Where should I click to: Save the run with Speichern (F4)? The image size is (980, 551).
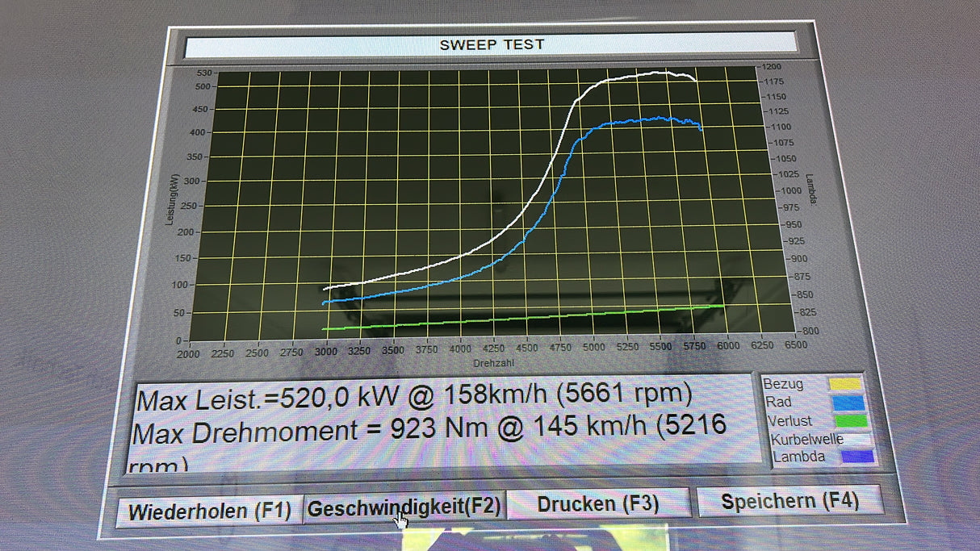[789, 501]
